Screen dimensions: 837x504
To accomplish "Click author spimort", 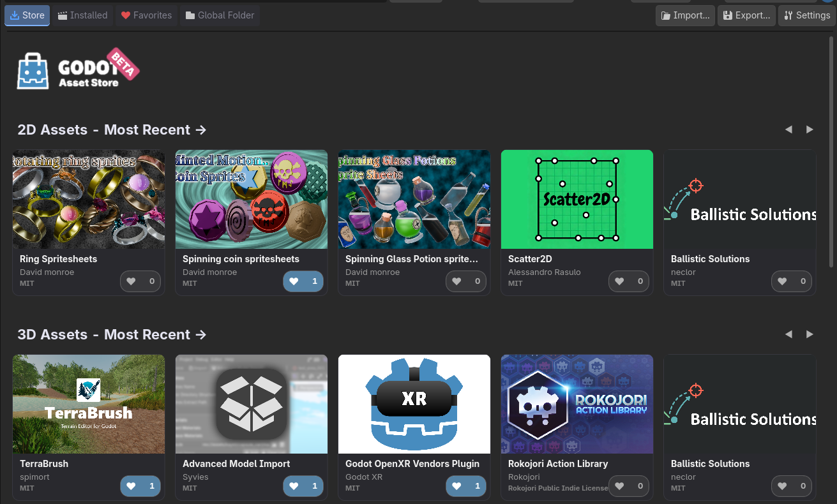I will tap(34, 477).
